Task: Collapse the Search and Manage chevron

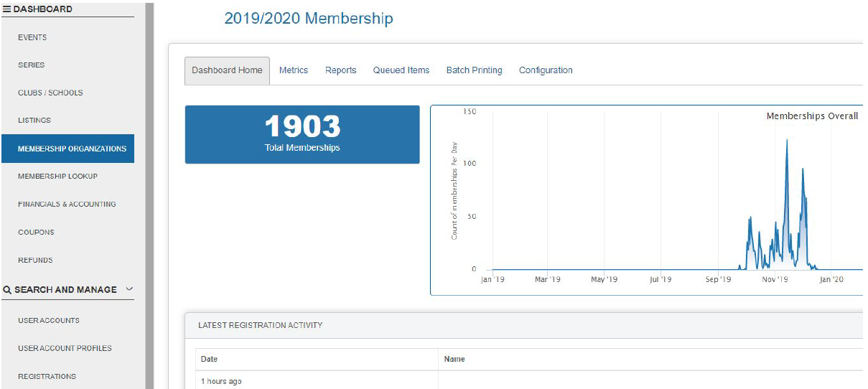Action: coord(129,289)
